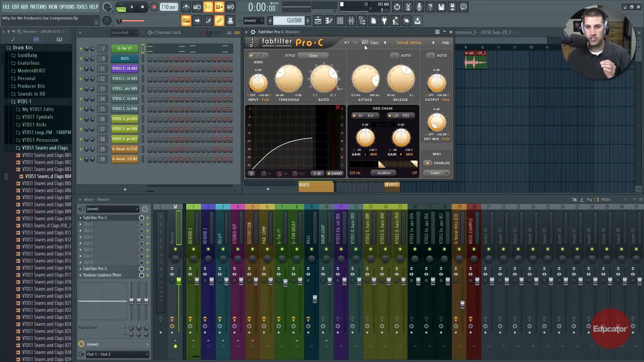Image resolution: width=644 pixels, height=362 pixels.
Task: Open the TOOLS menu
Action: (x=82, y=7)
